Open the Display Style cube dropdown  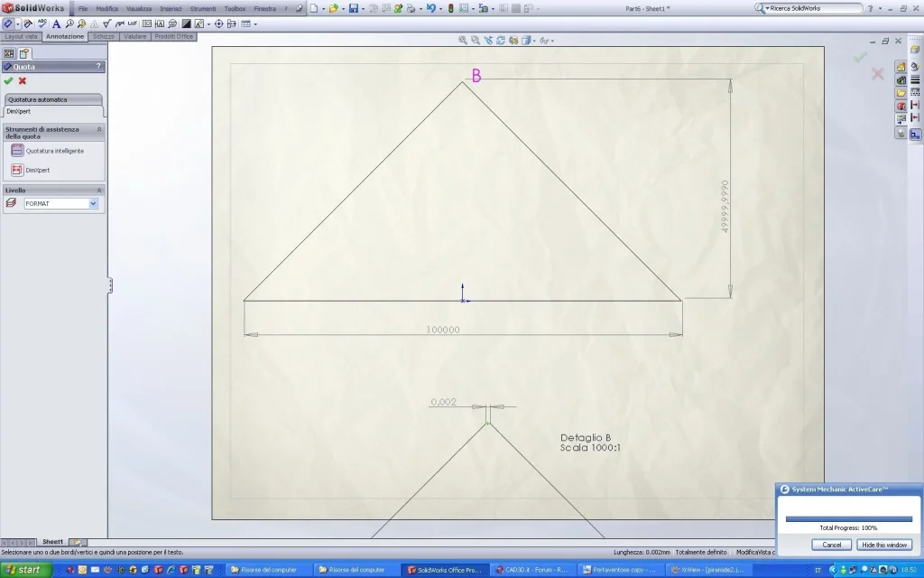534,41
